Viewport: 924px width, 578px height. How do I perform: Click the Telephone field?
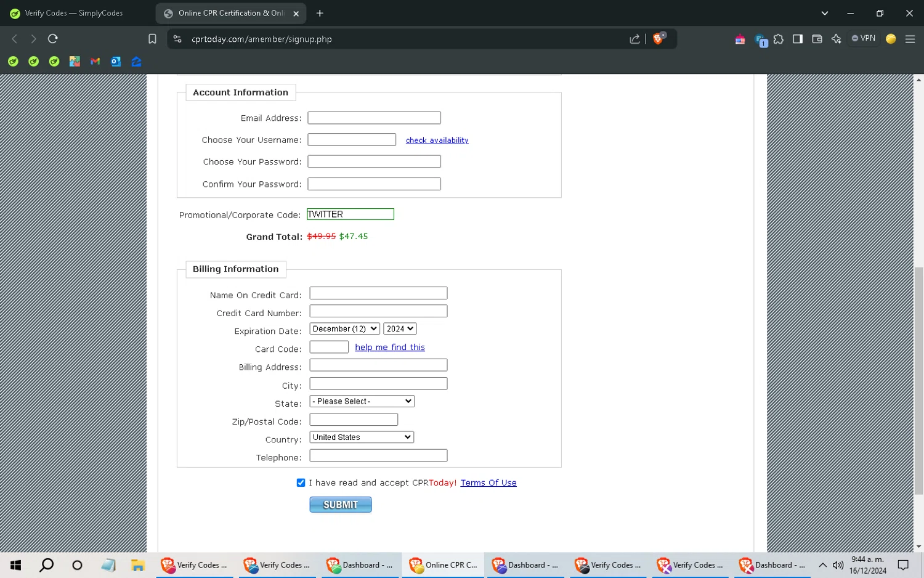coord(378,455)
